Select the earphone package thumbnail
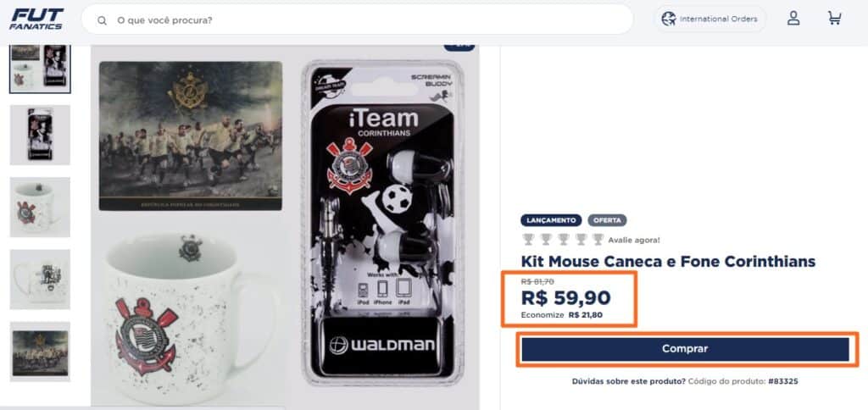 point(40,135)
